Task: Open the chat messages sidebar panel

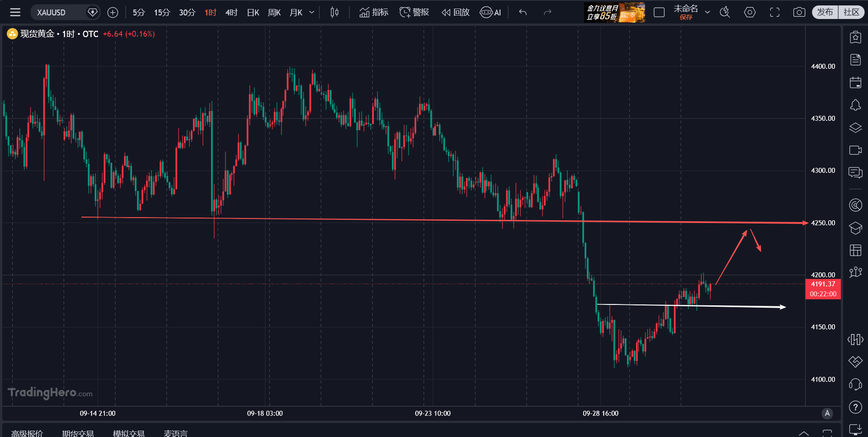Action: pos(855,172)
